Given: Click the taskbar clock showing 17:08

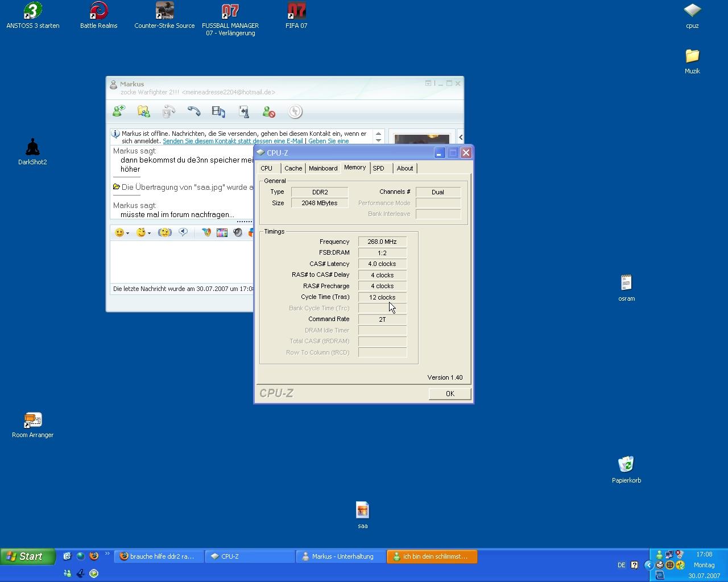Looking at the screenshot, I should (x=704, y=554).
